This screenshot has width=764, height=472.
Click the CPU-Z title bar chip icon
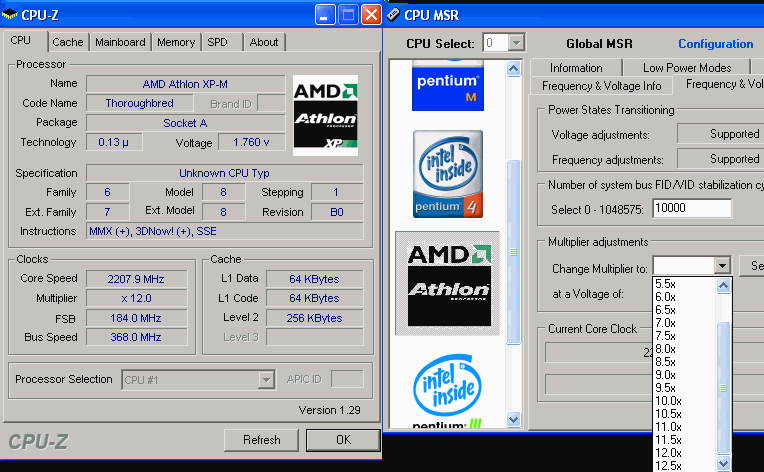pyautogui.click(x=9, y=15)
